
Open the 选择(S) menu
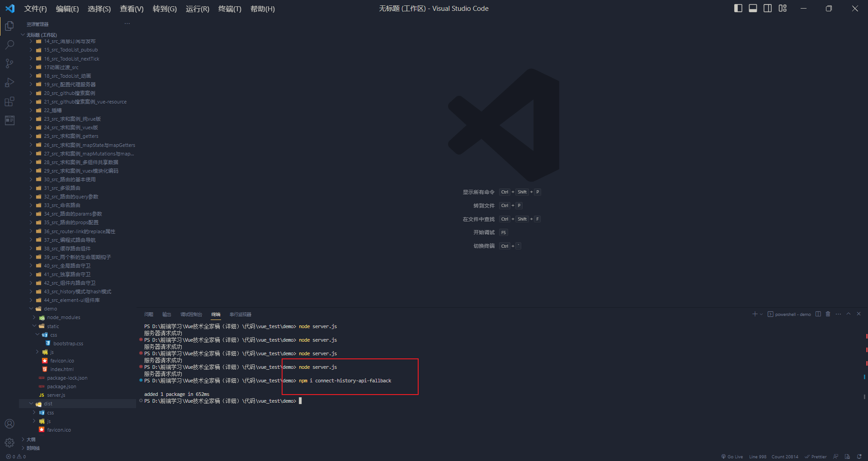coord(99,9)
